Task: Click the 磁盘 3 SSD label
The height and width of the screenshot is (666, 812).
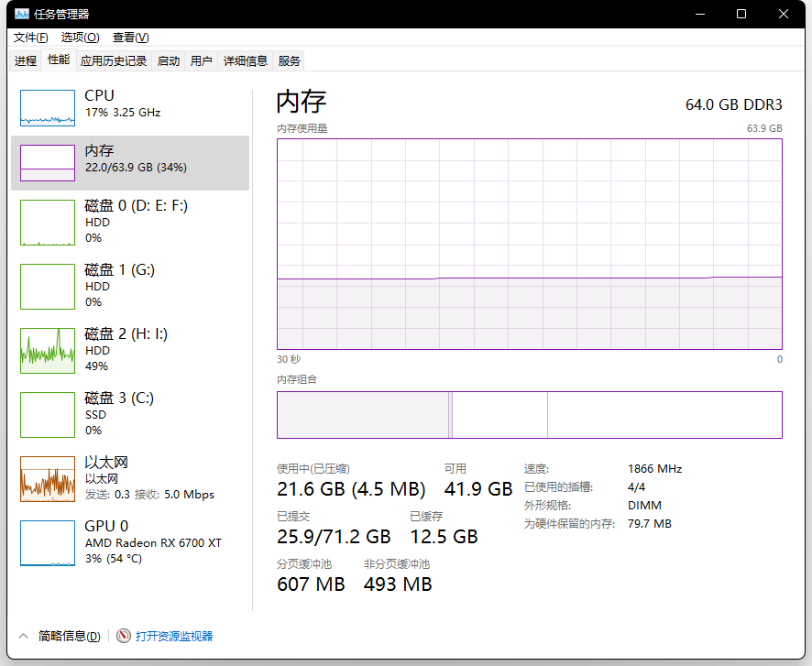Action: pyautogui.click(x=96, y=414)
